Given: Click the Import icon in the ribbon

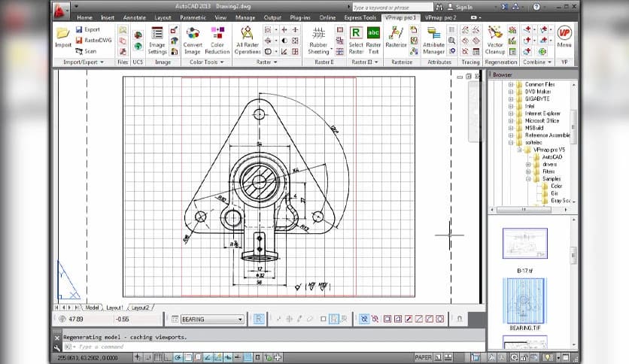Looking at the screenshot, I should (63, 35).
